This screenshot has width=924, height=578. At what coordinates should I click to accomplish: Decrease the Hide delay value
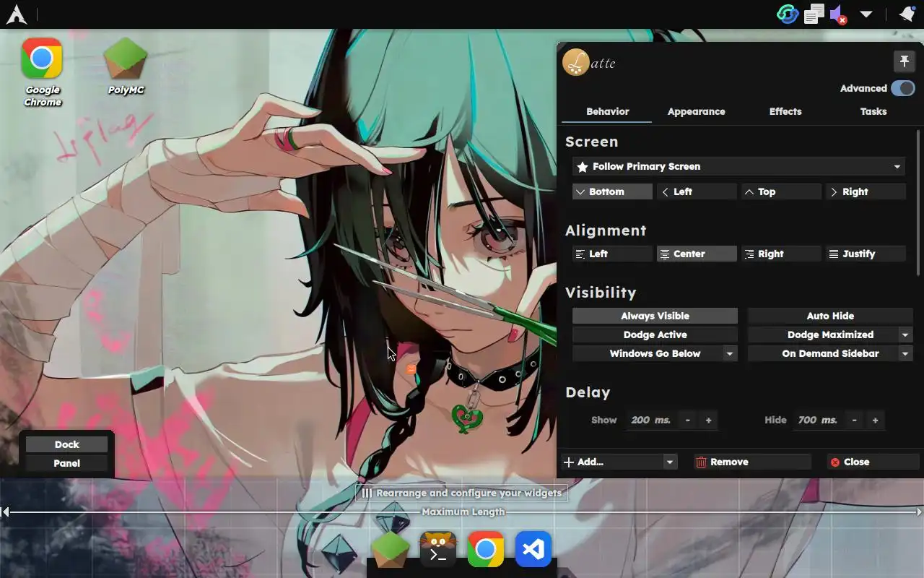point(855,420)
